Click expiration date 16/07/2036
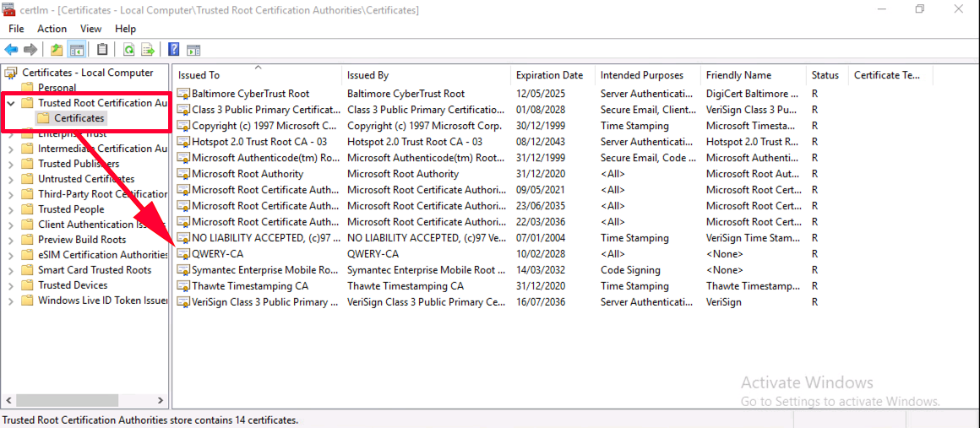 point(539,301)
